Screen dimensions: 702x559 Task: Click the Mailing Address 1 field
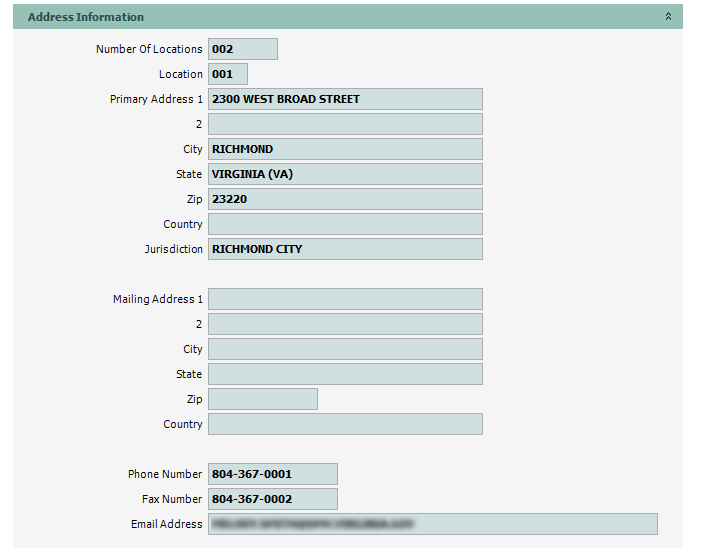point(345,299)
